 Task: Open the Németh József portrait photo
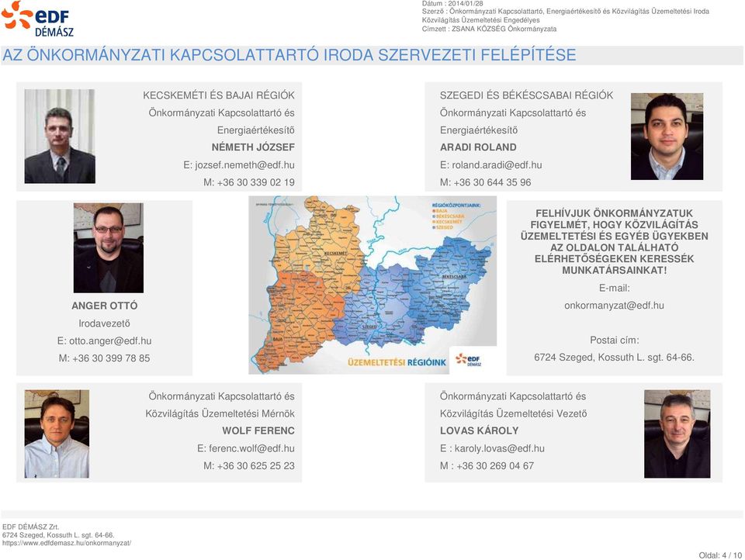click(60, 137)
